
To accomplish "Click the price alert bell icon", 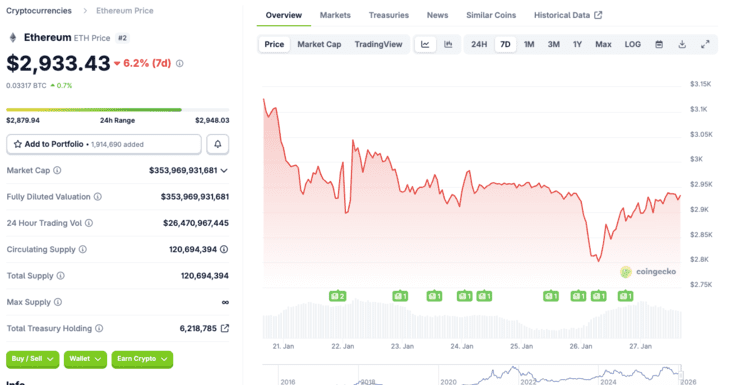I will [x=218, y=144].
